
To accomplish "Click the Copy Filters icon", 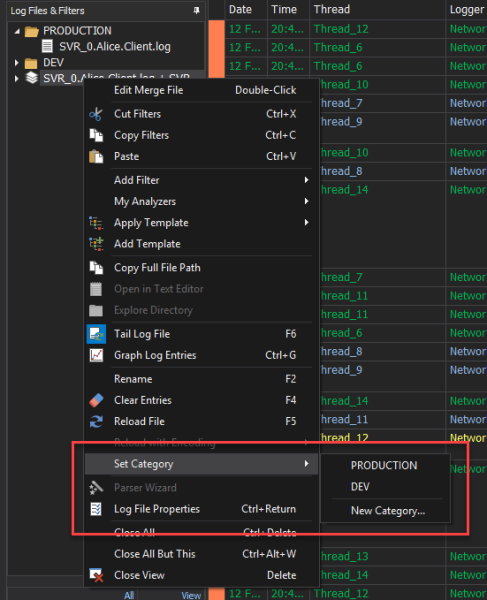I will (x=96, y=135).
